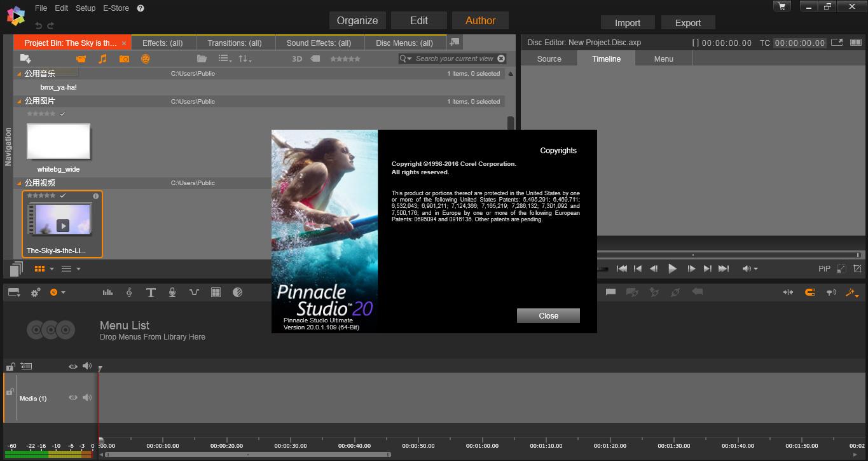Image resolution: width=868 pixels, height=461 pixels.
Task: Toggle PiP mode in the player
Action: point(824,269)
